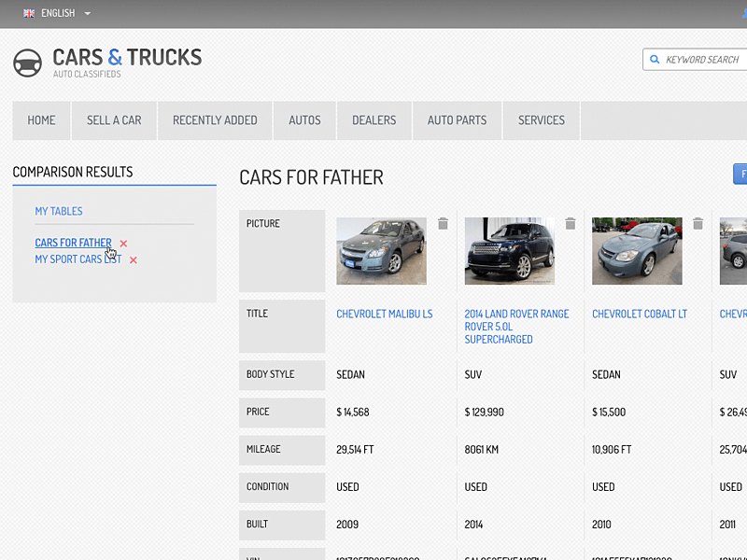The height and width of the screenshot is (560, 747).
Task: Open the Dealers menu
Action: [374, 120]
